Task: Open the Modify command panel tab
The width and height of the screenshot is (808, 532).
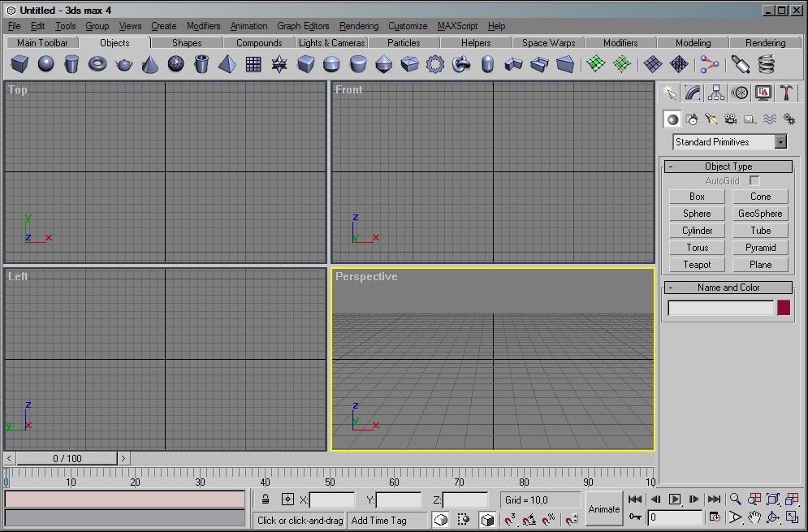Action: point(693,93)
